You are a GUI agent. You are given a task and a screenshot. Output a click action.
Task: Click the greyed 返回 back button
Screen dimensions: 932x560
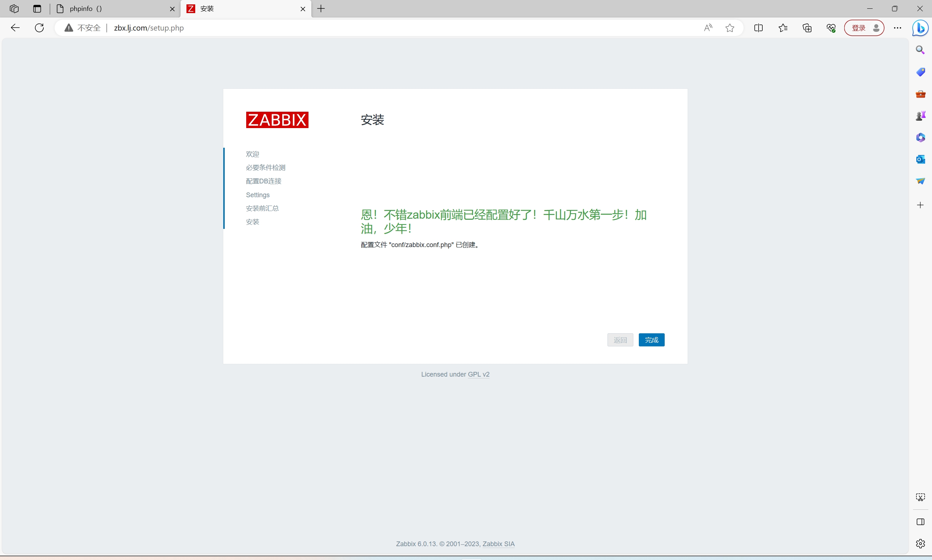pos(620,339)
